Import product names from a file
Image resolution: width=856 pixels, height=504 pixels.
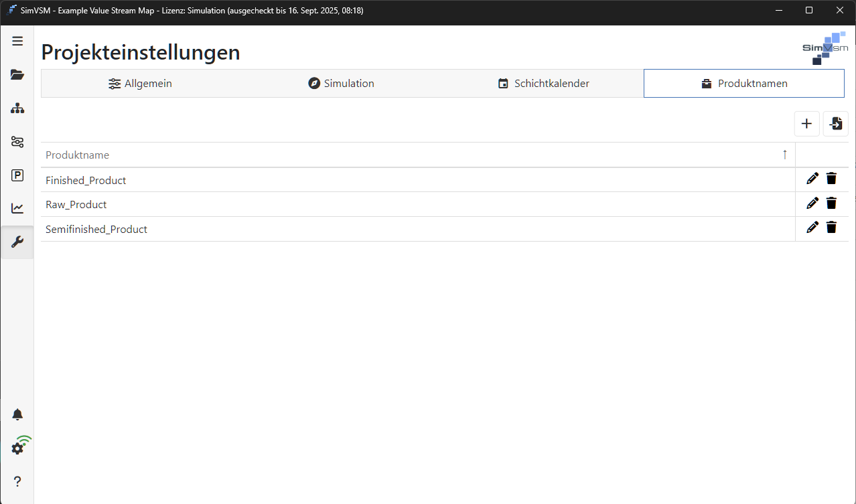click(x=835, y=123)
